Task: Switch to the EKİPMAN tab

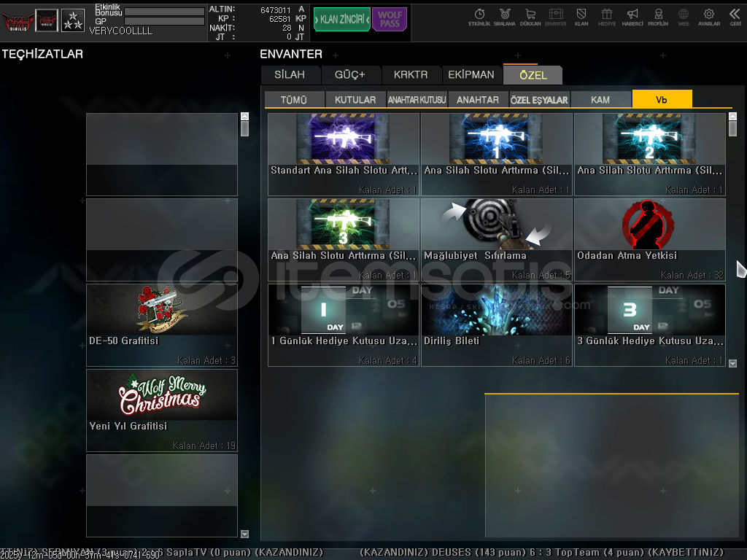Action: click(471, 74)
